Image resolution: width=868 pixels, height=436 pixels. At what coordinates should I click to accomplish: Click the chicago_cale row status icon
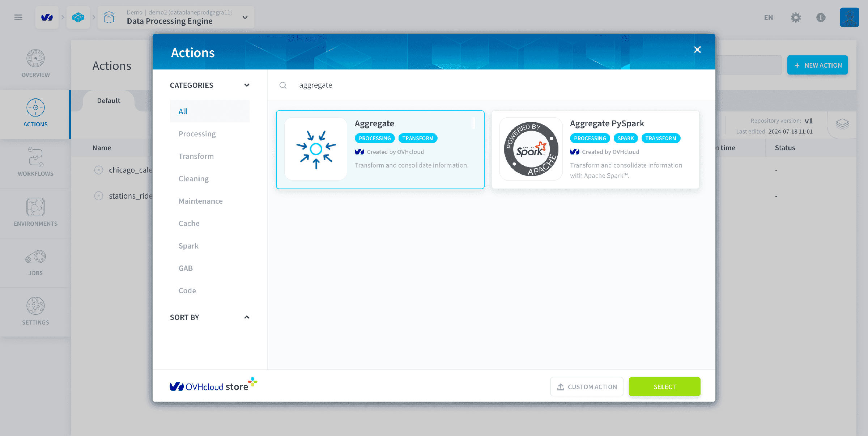pyautogui.click(x=99, y=170)
